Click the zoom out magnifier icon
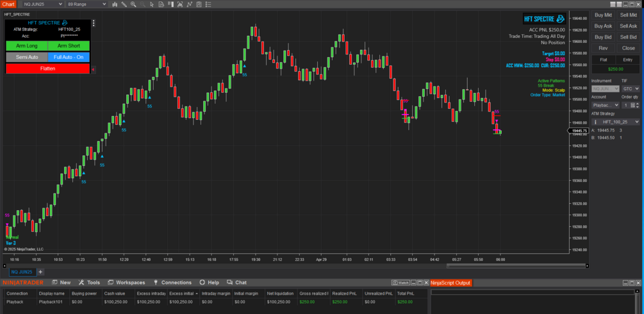The height and width of the screenshot is (314, 644). pyautogui.click(x=143, y=4)
